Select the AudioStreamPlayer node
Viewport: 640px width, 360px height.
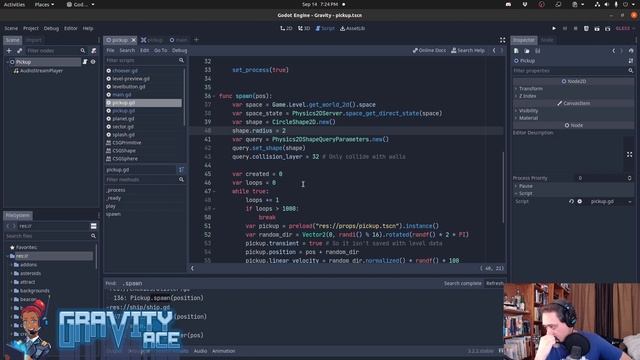tap(41, 71)
